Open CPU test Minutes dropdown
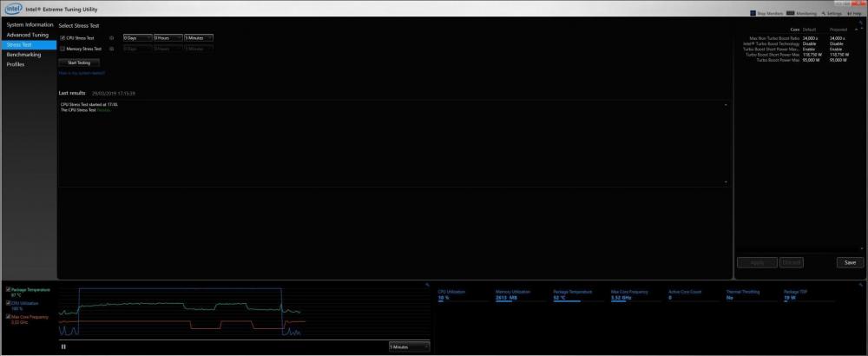The height and width of the screenshot is (356, 868). tap(199, 38)
